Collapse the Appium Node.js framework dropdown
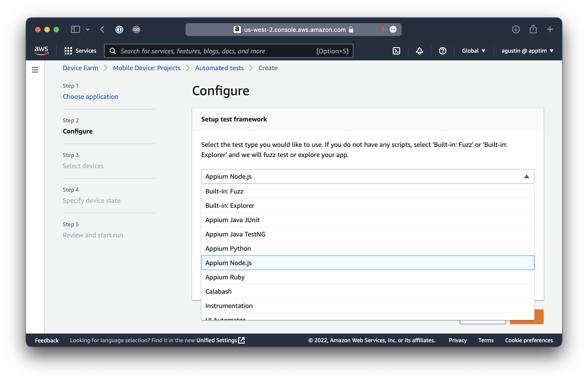 [x=526, y=177]
